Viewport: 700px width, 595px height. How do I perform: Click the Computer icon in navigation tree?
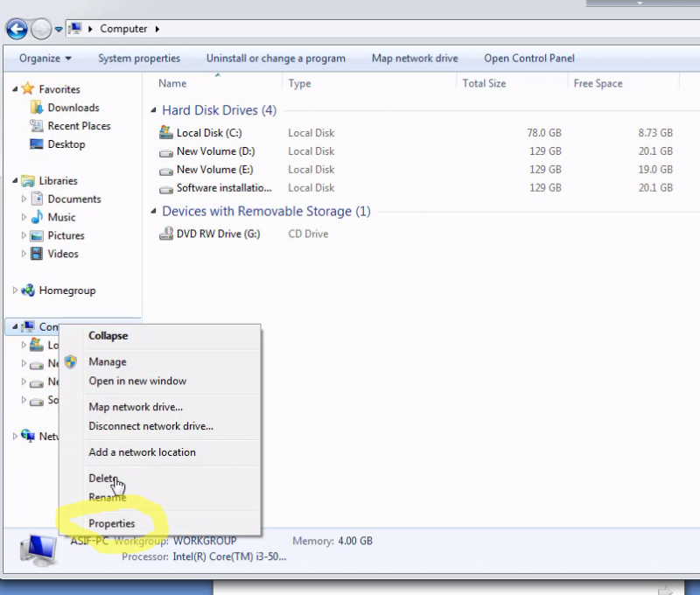(x=28, y=326)
